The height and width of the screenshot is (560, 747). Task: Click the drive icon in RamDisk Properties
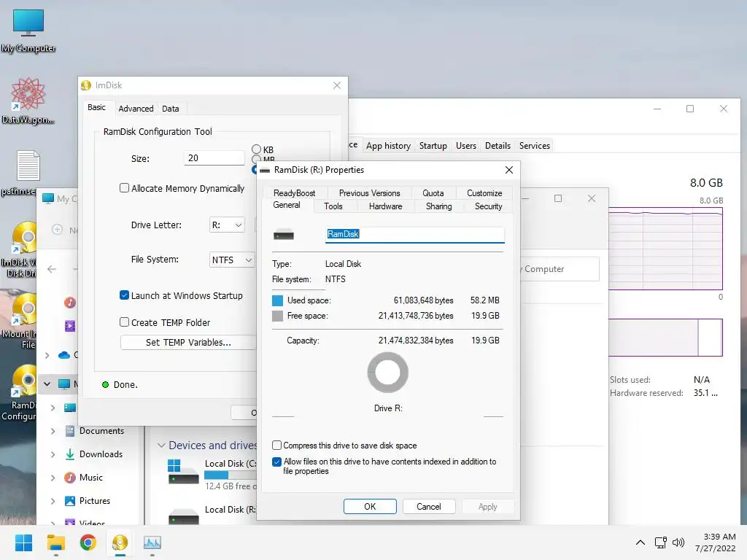(x=284, y=234)
